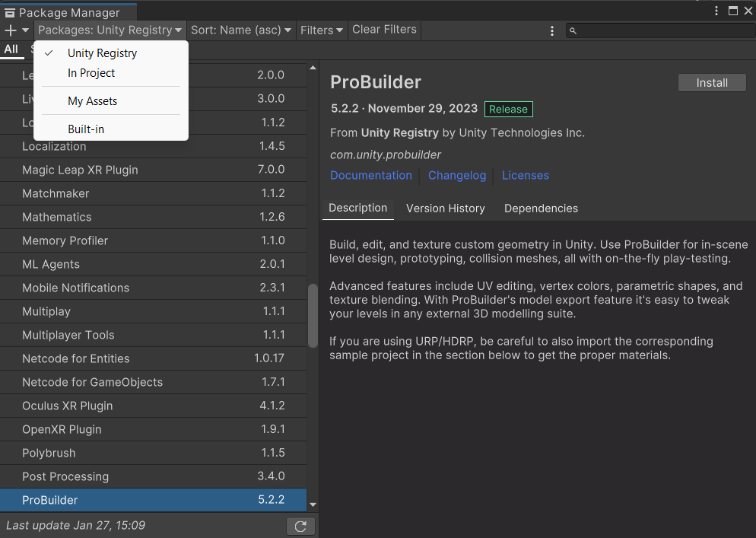Select the Multiplayer Tools package
Screen dimensions: 756x538
pos(154,336)
